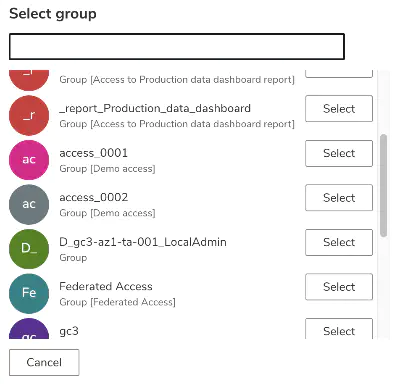Click the teal Federated Access avatar
Screen dimensions: 400x384
29,293
